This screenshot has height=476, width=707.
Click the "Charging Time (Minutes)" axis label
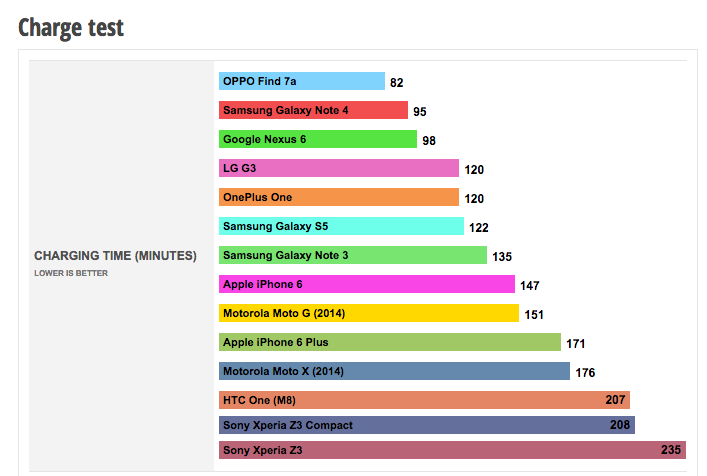click(116, 256)
